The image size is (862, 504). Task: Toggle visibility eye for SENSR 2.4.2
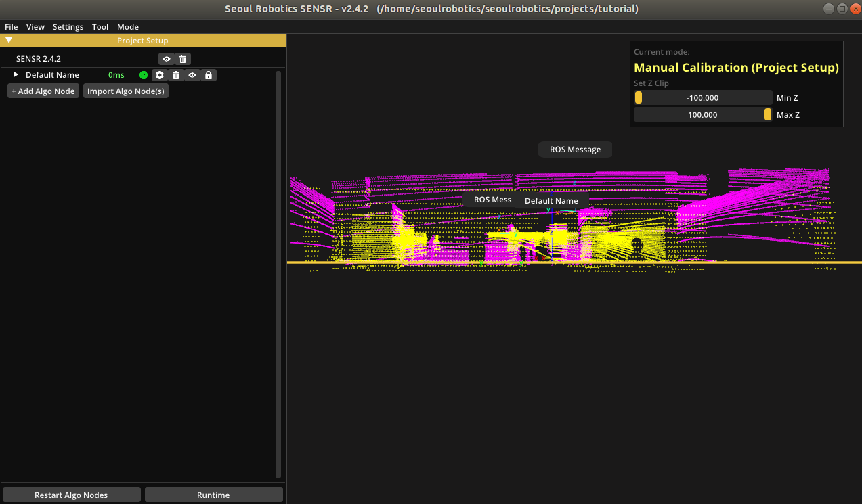(x=167, y=59)
